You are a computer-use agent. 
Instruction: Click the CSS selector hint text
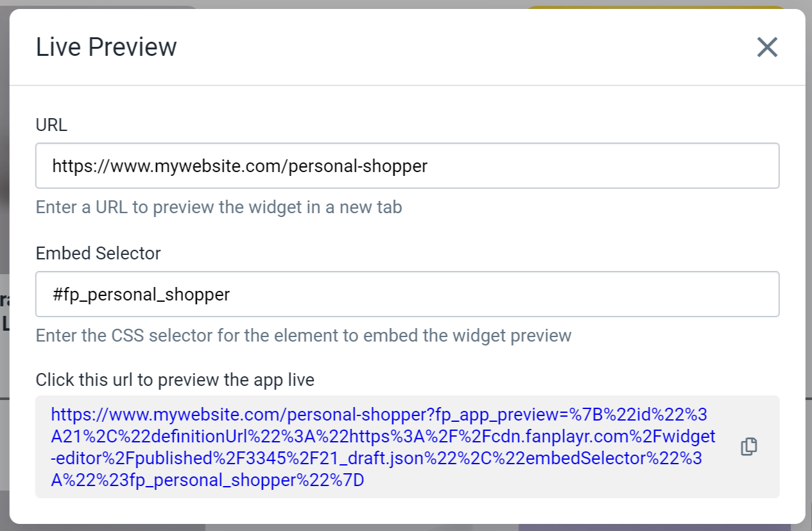click(x=304, y=336)
